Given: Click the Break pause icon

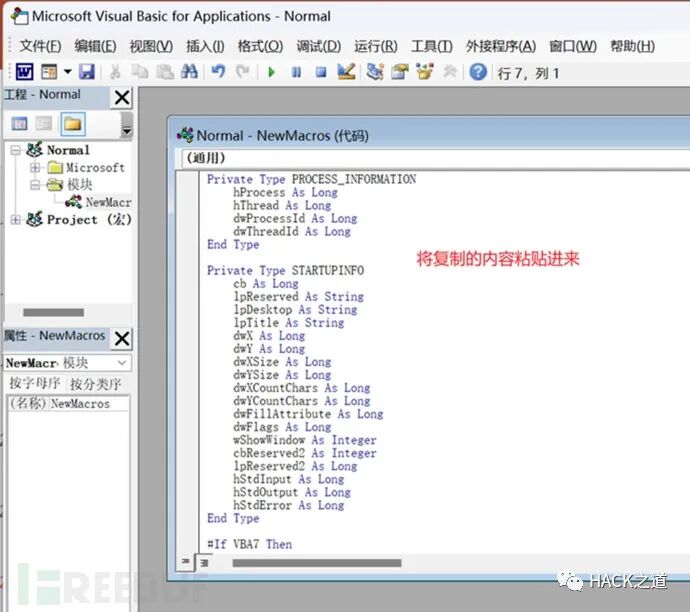Looking at the screenshot, I should pos(297,72).
